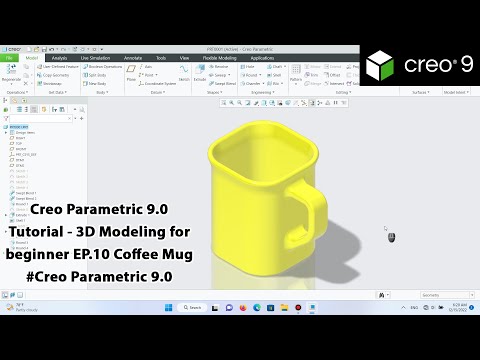
Task: Expand the Surfaces group dropdown
Action: point(421,92)
